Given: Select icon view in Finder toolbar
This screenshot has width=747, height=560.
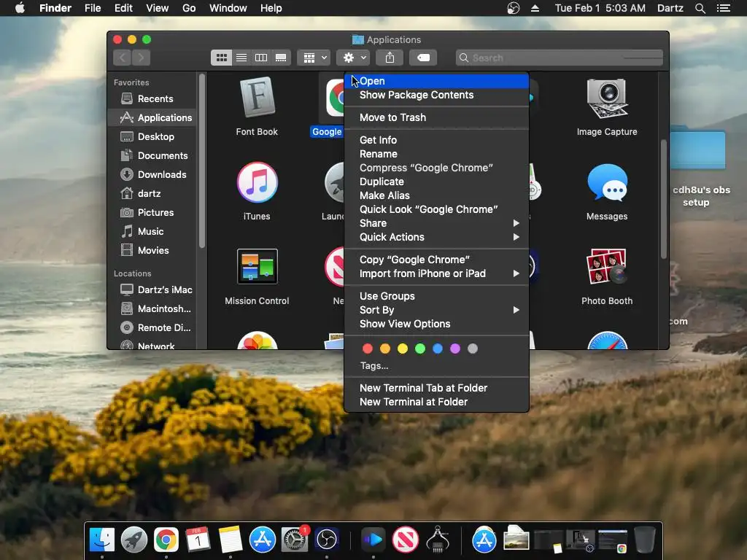Looking at the screenshot, I should pyautogui.click(x=222, y=58).
